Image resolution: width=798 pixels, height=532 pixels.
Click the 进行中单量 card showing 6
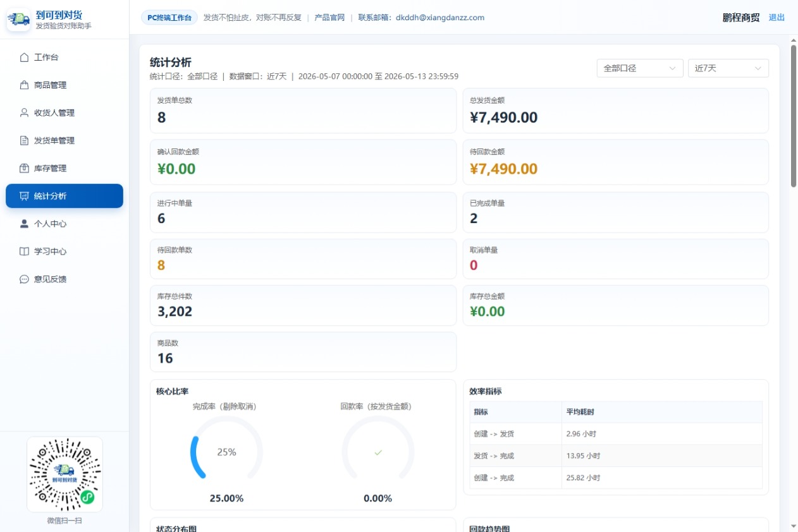(303, 212)
